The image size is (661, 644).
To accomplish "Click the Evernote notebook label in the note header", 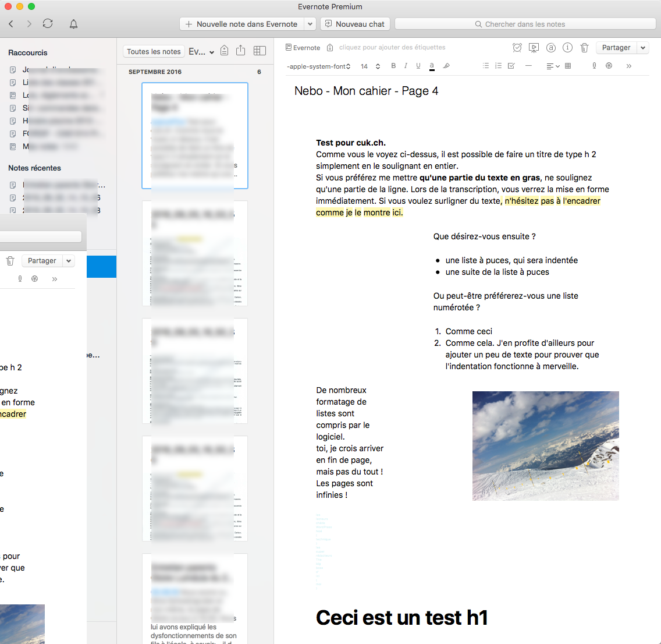I will (x=303, y=48).
